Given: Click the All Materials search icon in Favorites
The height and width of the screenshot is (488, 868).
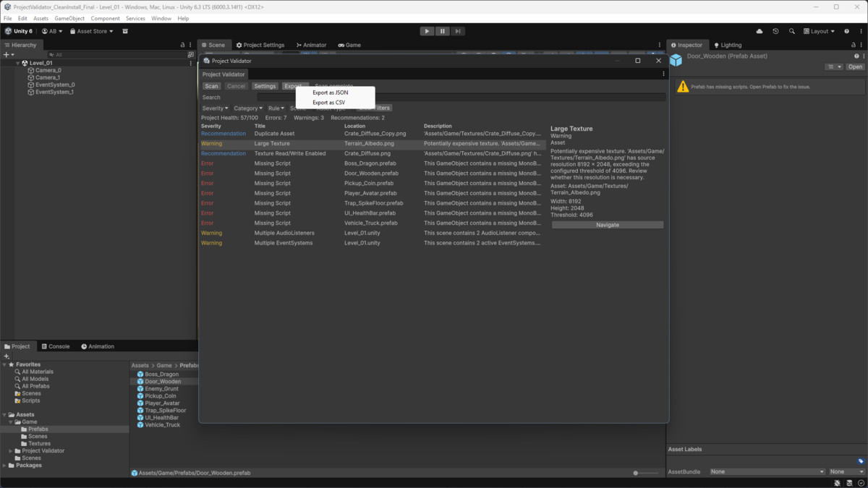Looking at the screenshot, I should pos(17,372).
